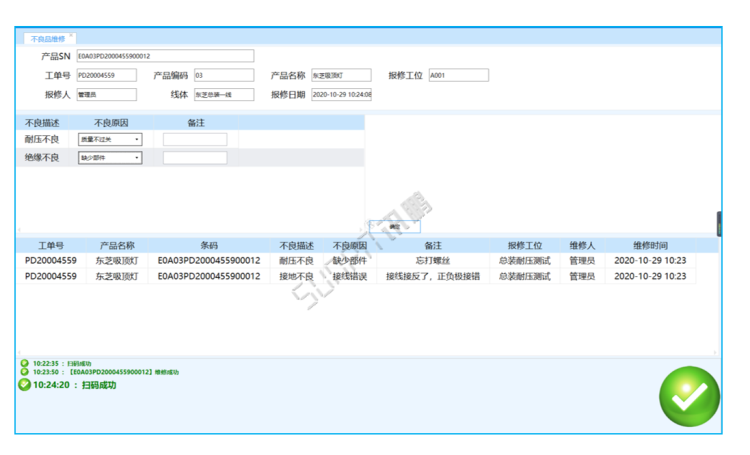
Task: Select the row with remark 忘打螺丝
Action: coord(356,260)
